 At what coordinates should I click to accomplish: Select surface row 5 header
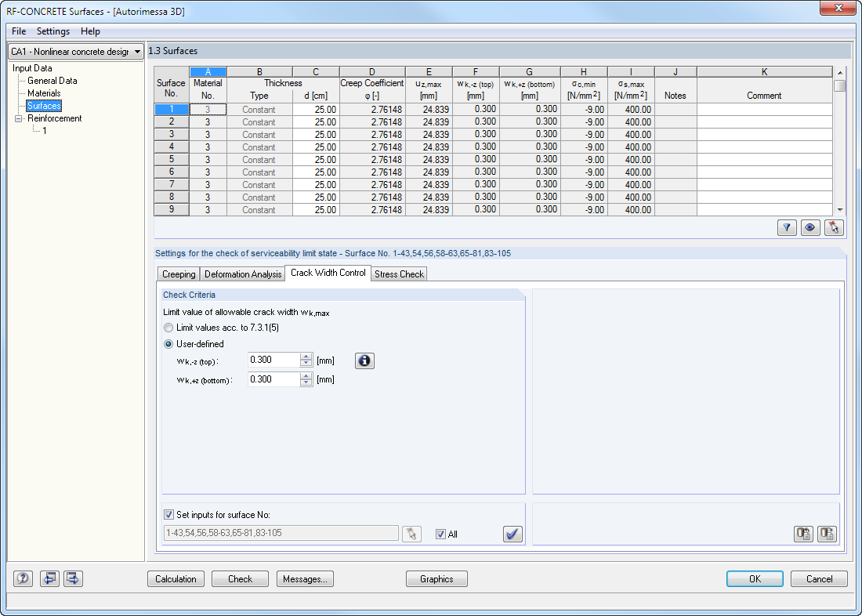point(172,160)
